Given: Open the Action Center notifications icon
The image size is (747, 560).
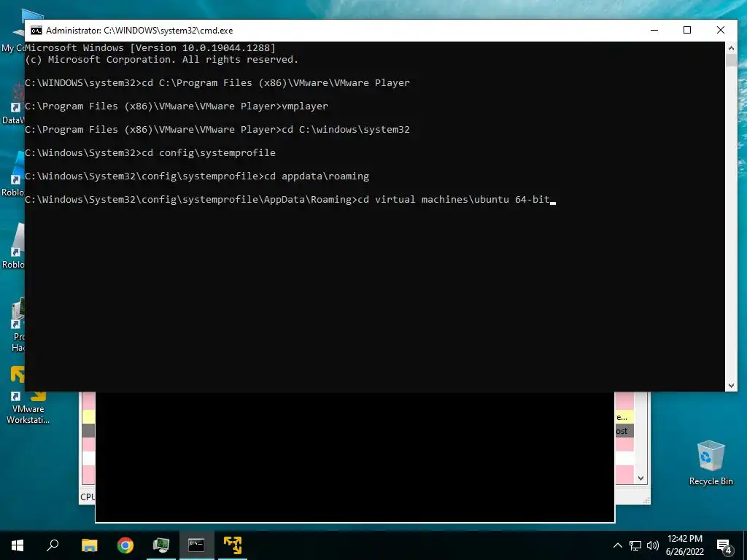Looking at the screenshot, I should pos(724,547).
